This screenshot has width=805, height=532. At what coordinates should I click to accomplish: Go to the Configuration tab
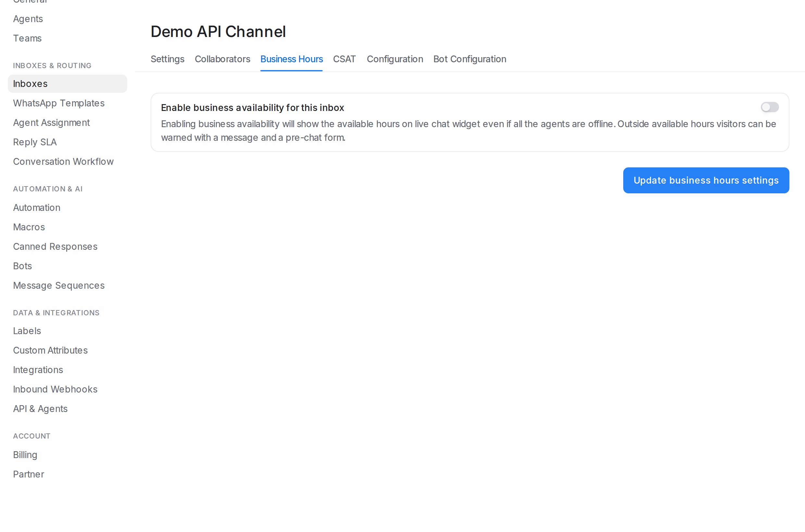[x=395, y=59]
